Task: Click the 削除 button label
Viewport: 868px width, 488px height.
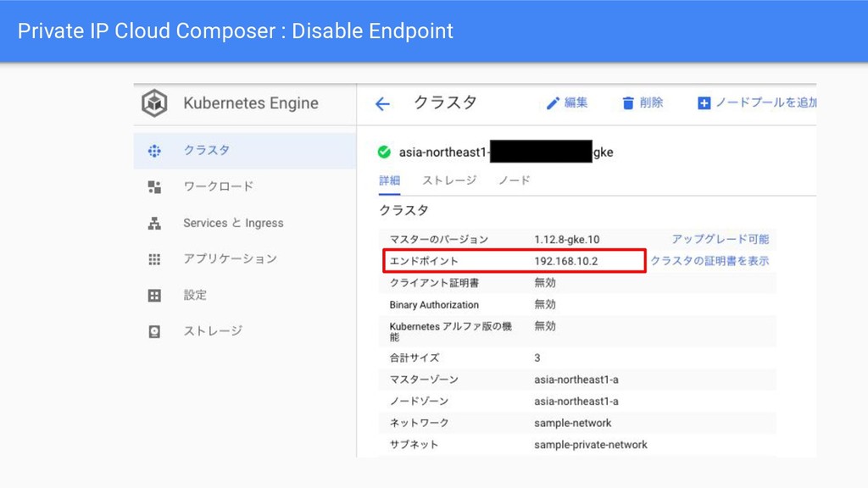Action: (652, 103)
